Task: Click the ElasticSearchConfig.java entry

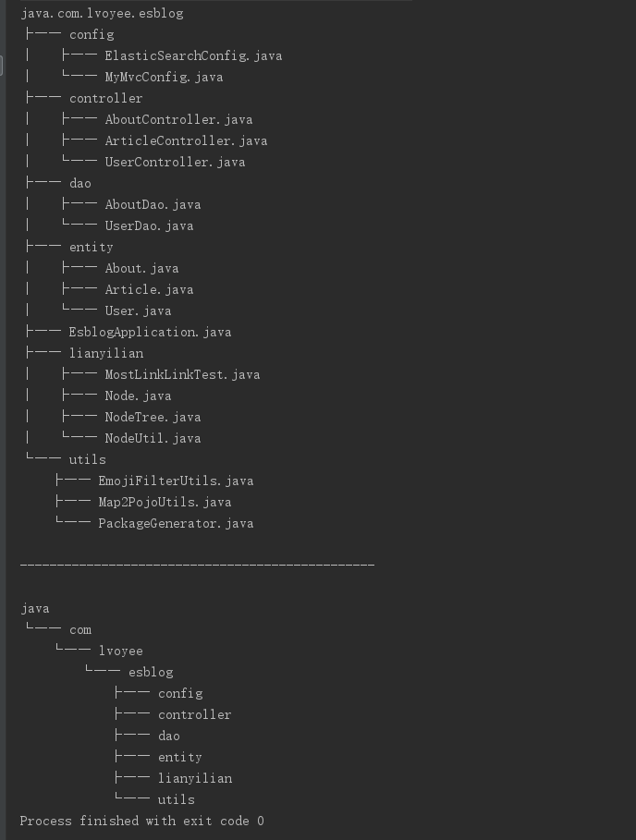Action: pyautogui.click(x=193, y=55)
